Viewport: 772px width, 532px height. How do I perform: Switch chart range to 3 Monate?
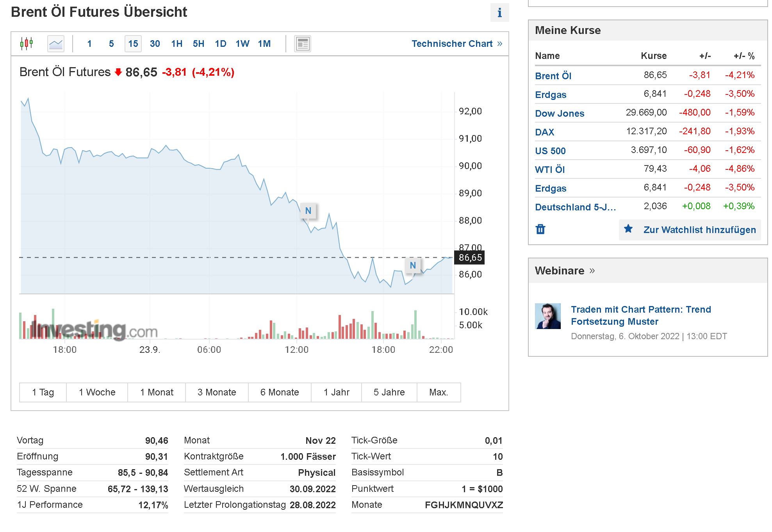coord(217,392)
